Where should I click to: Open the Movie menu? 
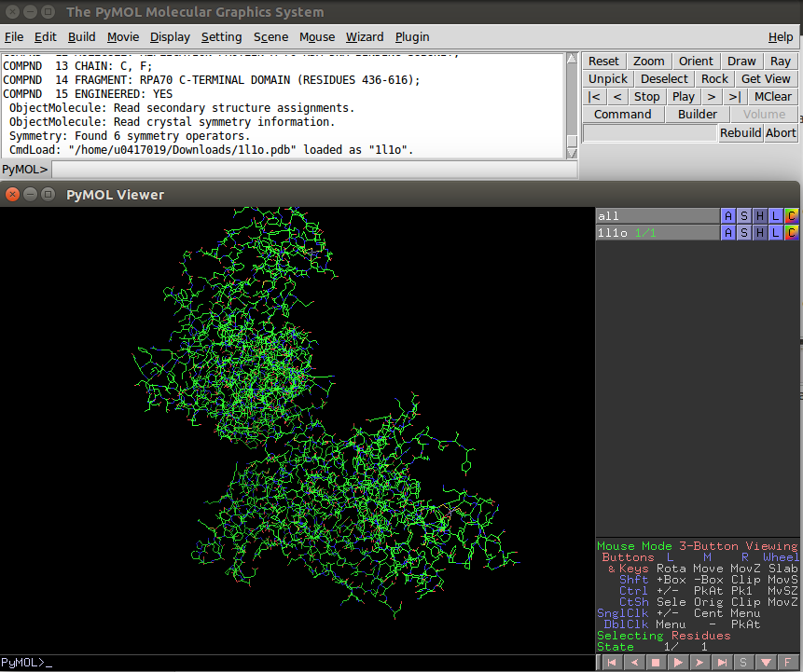[123, 37]
